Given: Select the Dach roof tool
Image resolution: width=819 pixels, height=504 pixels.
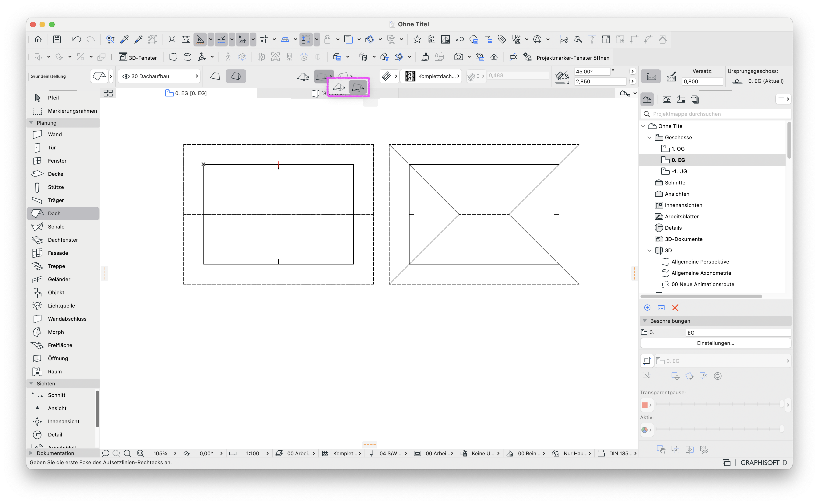Looking at the screenshot, I should point(63,213).
